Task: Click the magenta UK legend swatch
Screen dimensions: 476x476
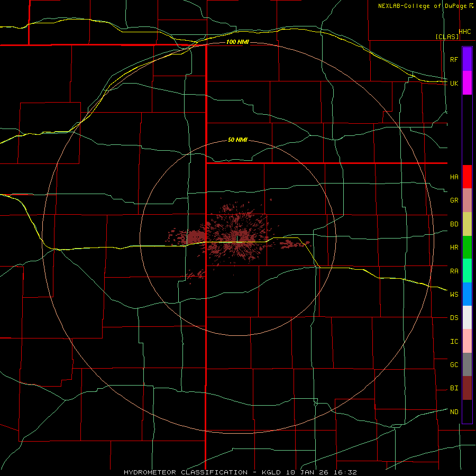Action: coord(467,83)
